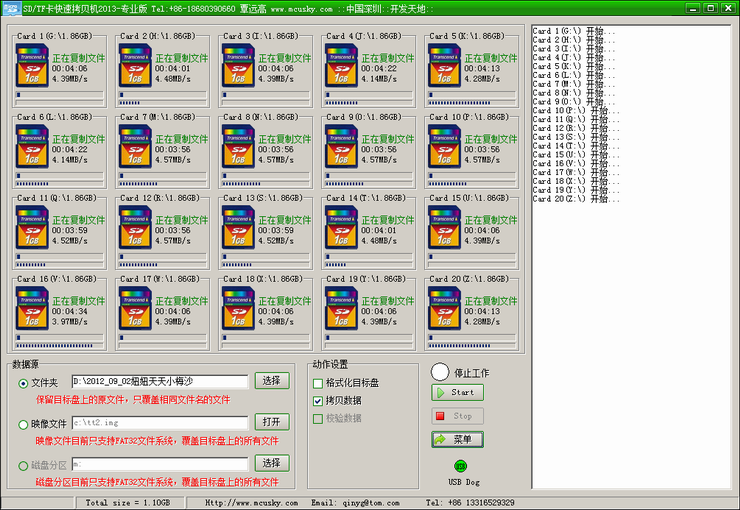Select the Card 14 SD card image
The height and width of the screenshot is (510, 740).
339,228
